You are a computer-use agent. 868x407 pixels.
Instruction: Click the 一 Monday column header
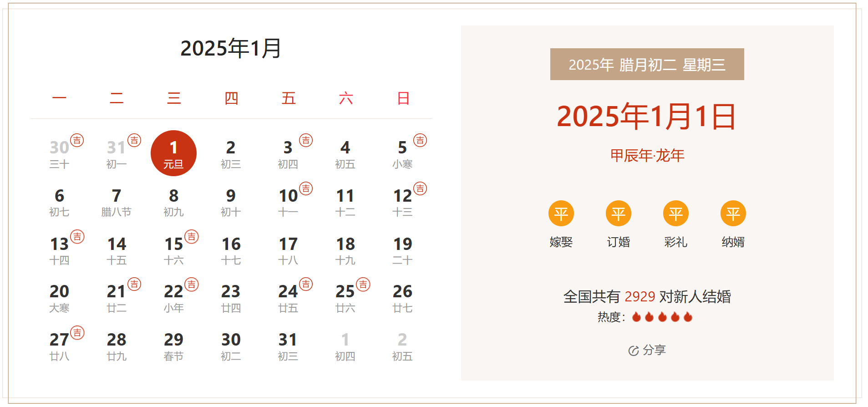59,98
